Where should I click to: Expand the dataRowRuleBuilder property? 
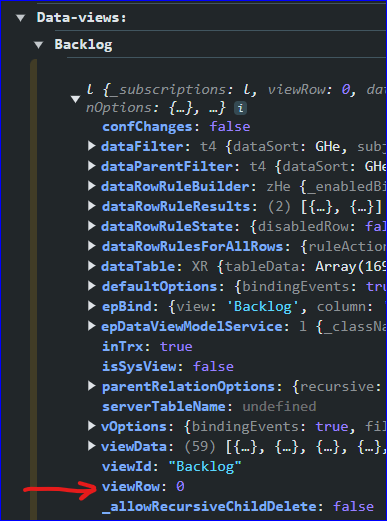pos(92,186)
